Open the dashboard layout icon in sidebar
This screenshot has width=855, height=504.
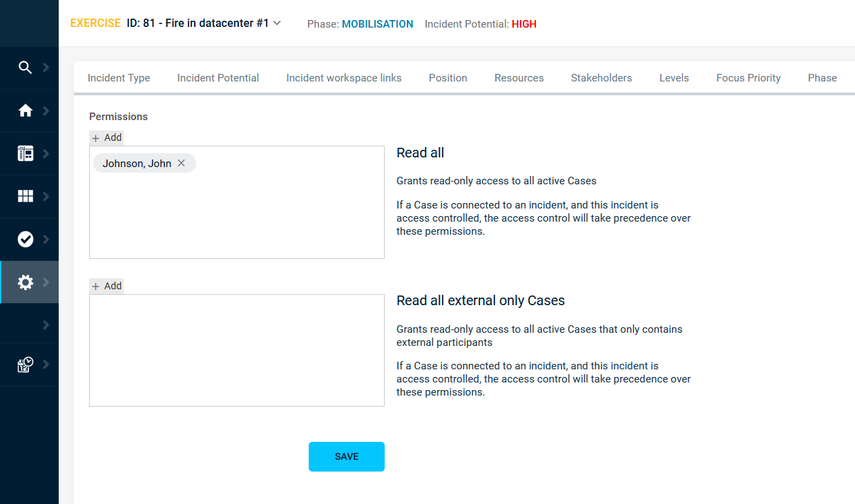click(25, 153)
